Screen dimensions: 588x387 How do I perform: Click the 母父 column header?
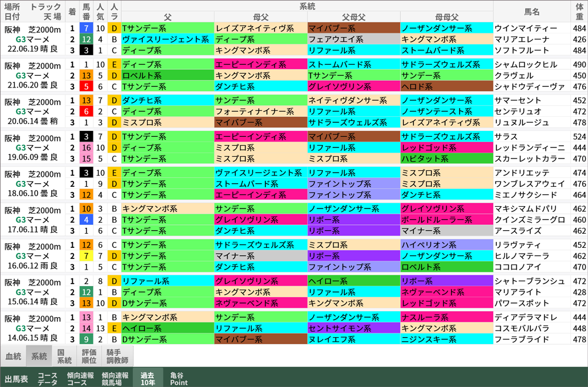coord(260,17)
